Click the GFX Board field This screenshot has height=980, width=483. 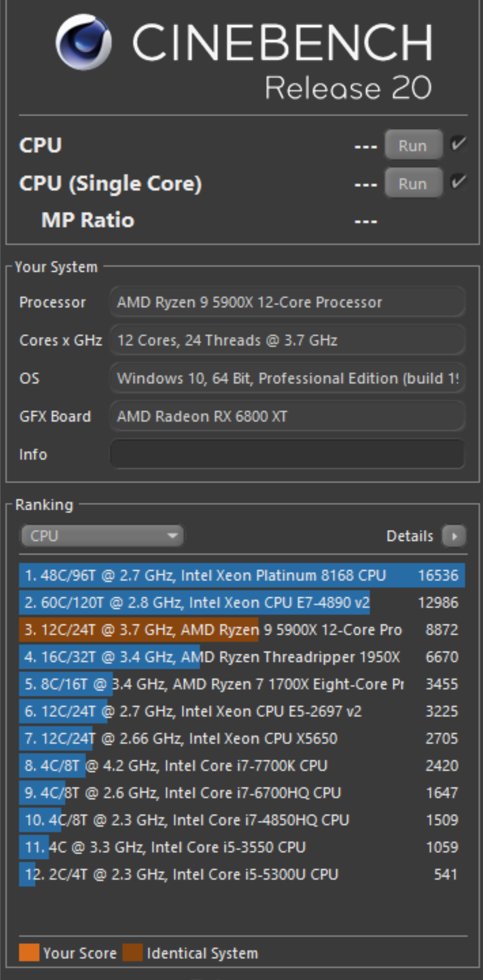[287, 416]
